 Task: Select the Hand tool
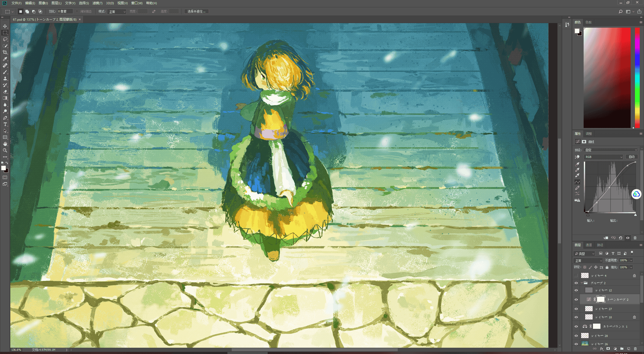coord(5,144)
